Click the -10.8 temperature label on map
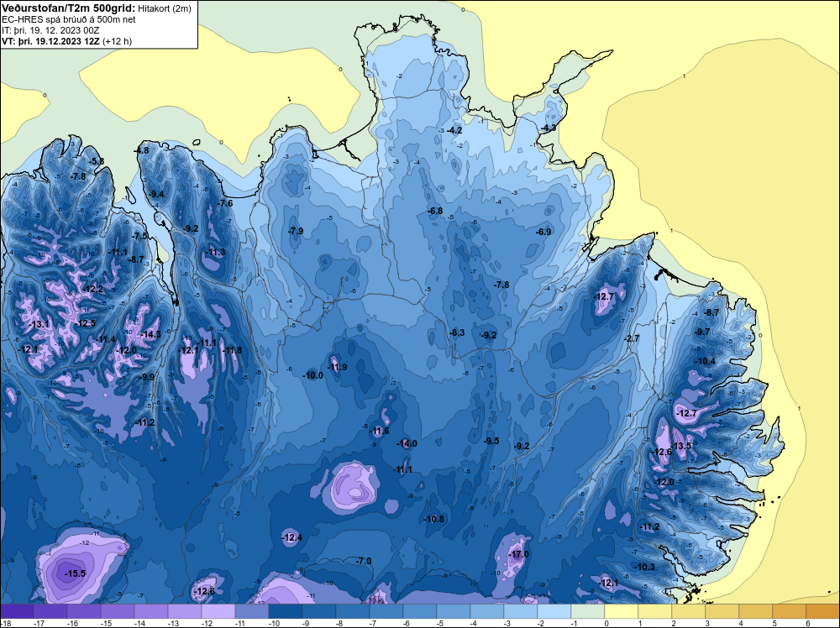This screenshot has height=628, width=840. click(x=433, y=519)
